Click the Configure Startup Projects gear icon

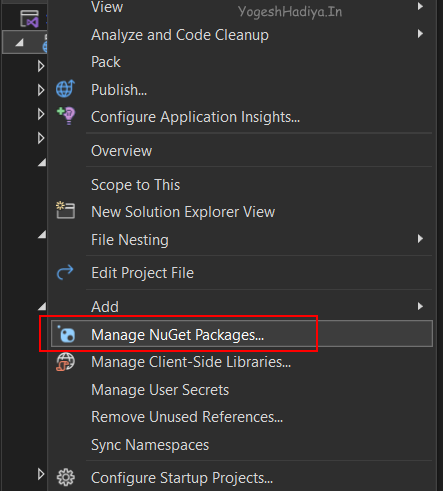click(66, 477)
